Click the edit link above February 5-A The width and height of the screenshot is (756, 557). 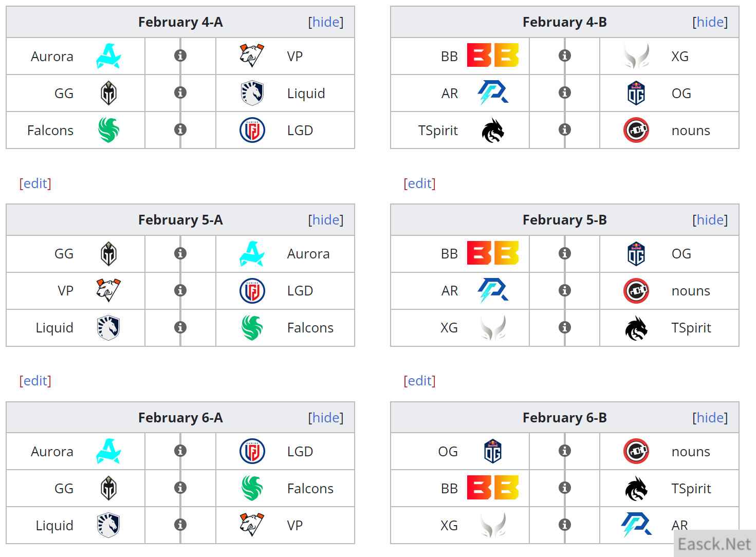(35, 183)
